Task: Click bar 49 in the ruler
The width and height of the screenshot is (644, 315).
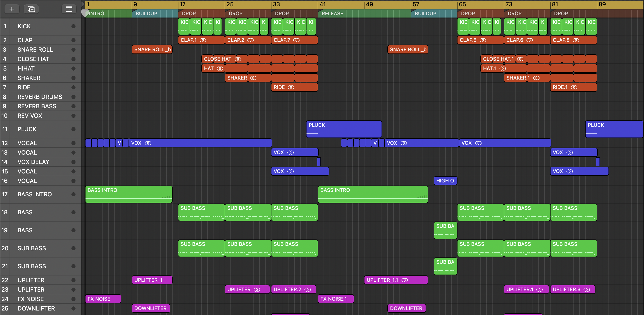Action: click(369, 4)
